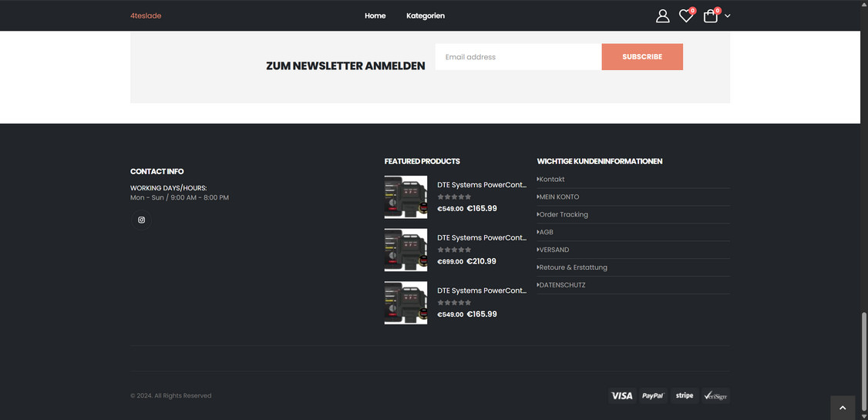Screen dimensions: 868x420
Task: Open the AGB footer link
Action: [546, 233]
